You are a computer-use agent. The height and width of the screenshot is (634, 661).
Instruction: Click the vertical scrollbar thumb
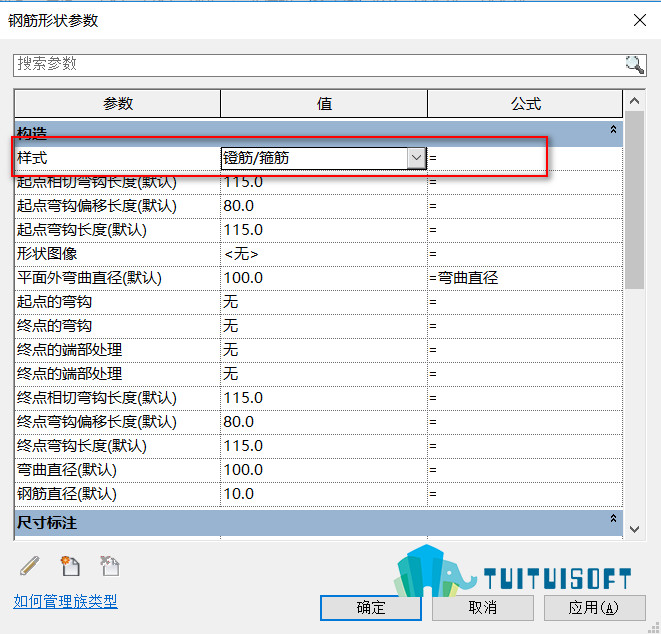(634, 200)
